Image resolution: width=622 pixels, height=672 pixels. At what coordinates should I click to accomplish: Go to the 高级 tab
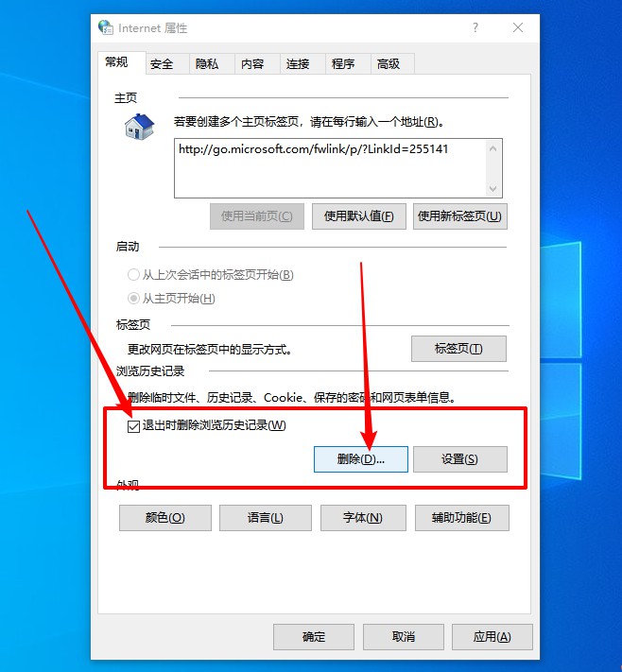392,64
